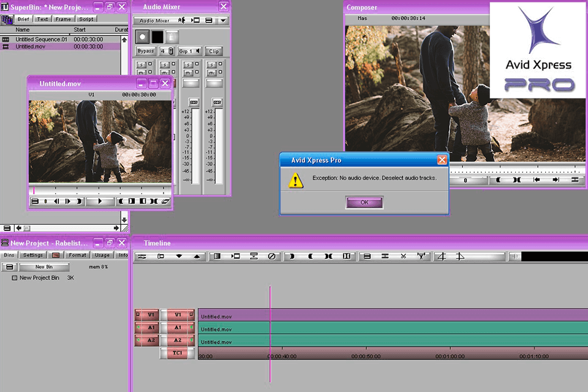Open the Audio Mixer fast menu dropdown arrow
The width and height of the screenshot is (588, 392).
pyautogui.click(x=223, y=20)
